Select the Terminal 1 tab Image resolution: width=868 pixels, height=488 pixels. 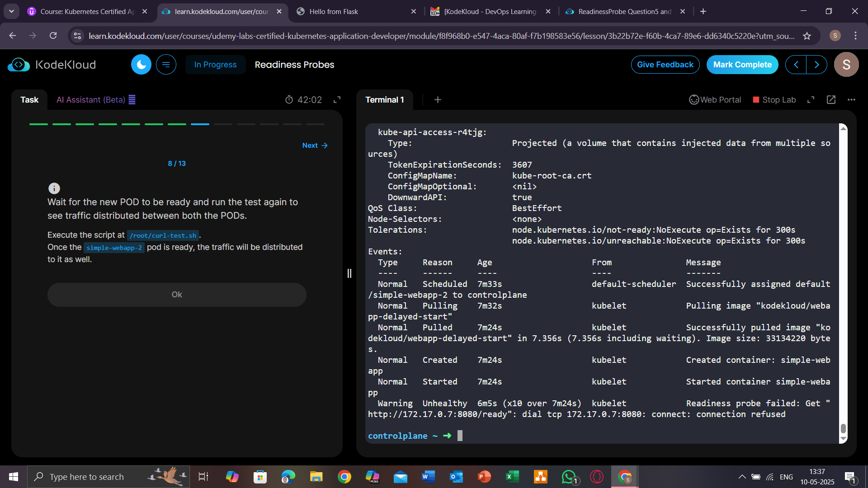384,99
